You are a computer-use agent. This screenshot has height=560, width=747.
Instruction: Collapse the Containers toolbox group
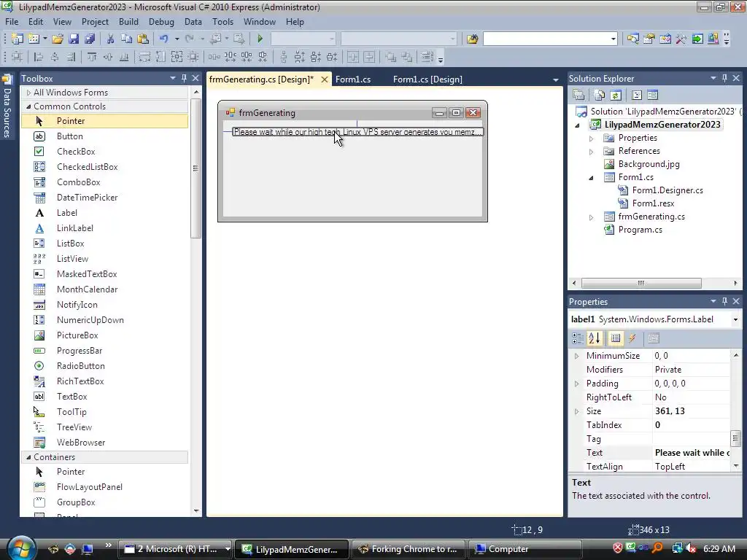click(28, 457)
